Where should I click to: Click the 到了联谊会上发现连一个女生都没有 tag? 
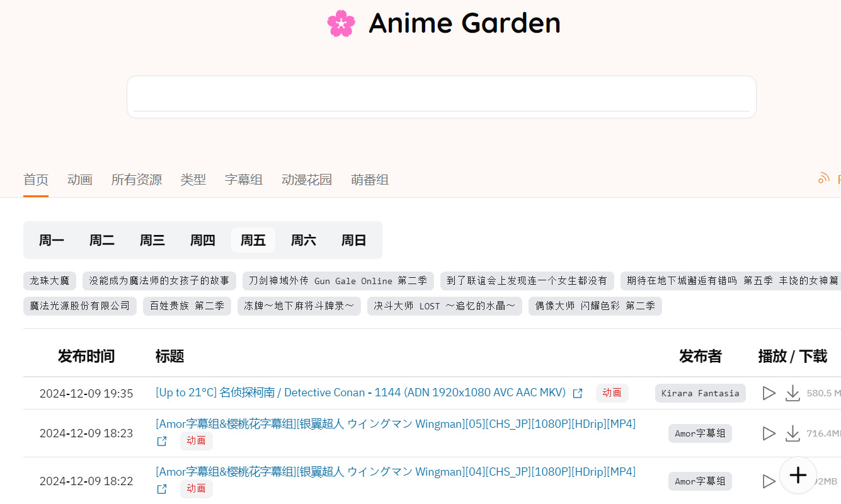coord(527,281)
